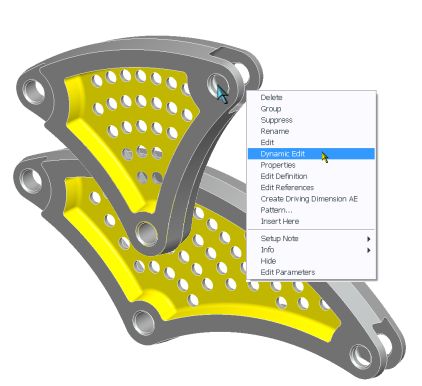Select Delete in the context menu
The width and height of the screenshot is (422, 386).
pyautogui.click(x=271, y=98)
